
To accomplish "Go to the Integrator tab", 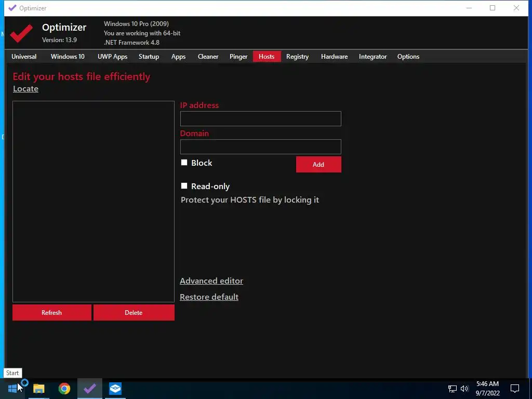I will tap(373, 57).
